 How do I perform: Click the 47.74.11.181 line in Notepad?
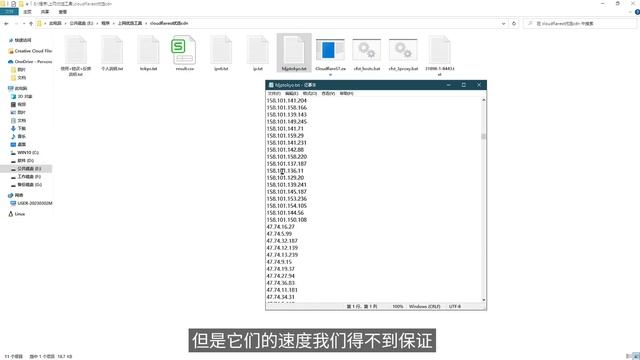(x=282, y=290)
